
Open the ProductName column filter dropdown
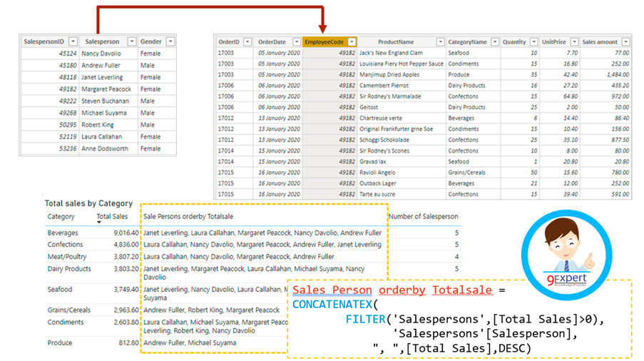(x=441, y=42)
